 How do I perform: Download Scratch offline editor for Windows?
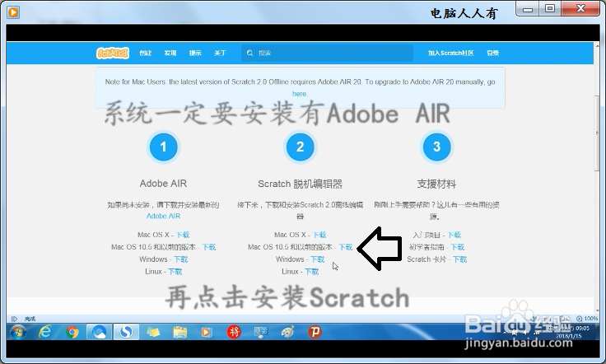pyautogui.click(x=317, y=259)
